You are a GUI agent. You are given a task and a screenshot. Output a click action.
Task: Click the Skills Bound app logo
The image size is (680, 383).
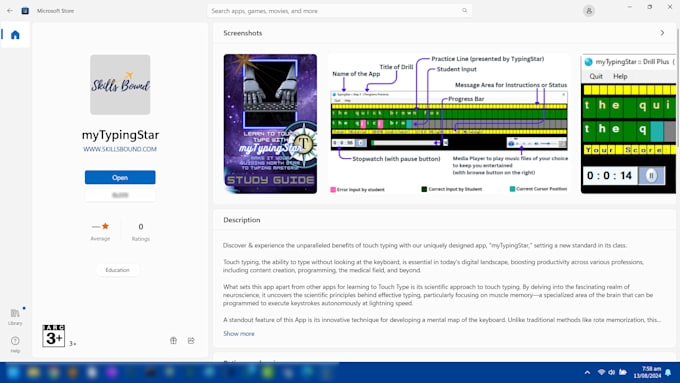pos(120,85)
